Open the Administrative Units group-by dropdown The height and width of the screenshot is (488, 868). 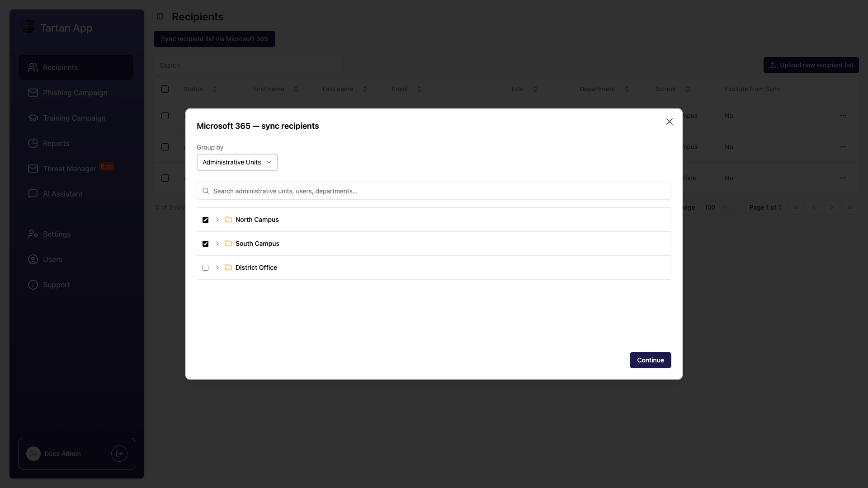click(237, 162)
